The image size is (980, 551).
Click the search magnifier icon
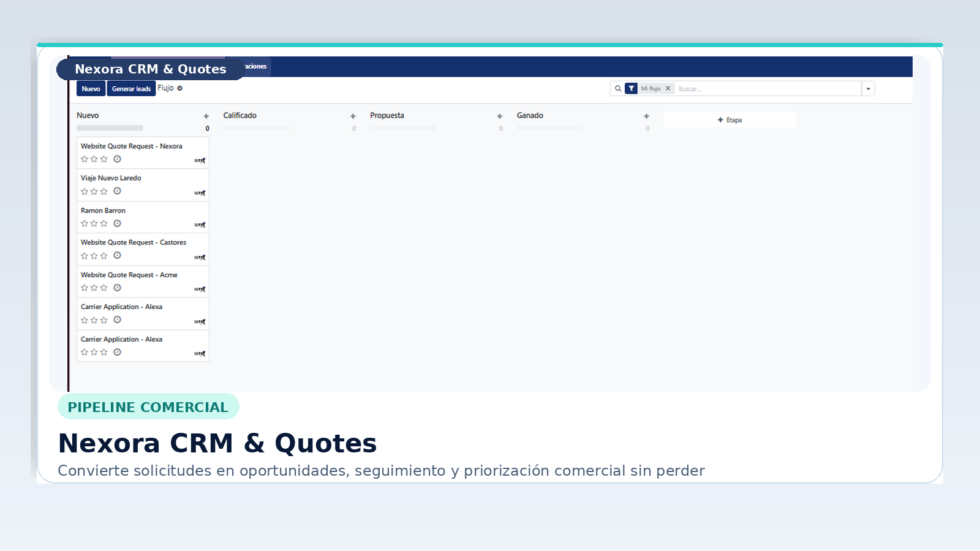[x=618, y=89]
